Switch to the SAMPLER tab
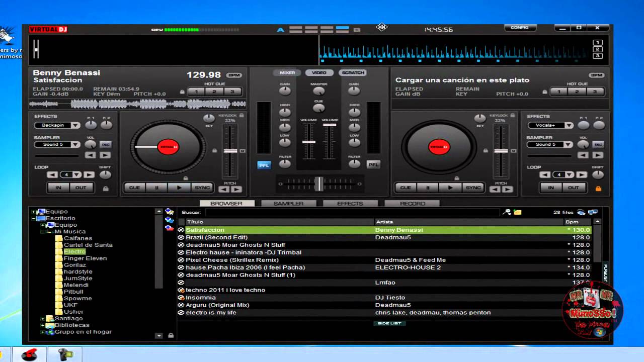This screenshot has width=644, height=362. tap(288, 204)
